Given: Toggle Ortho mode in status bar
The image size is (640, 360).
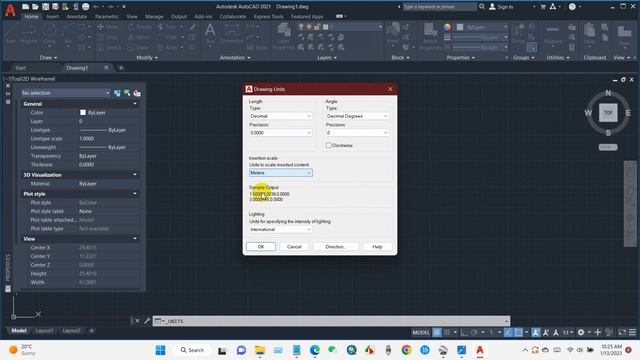Looking at the screenshot, I should (464, 332).
